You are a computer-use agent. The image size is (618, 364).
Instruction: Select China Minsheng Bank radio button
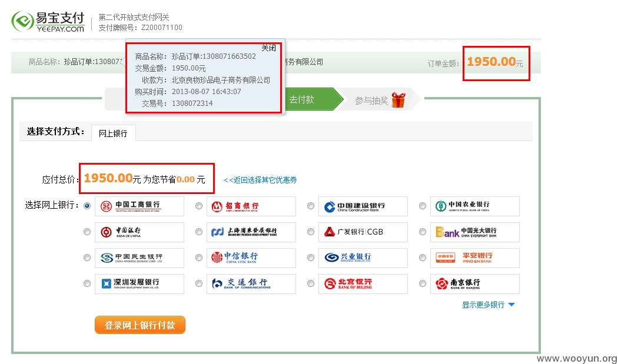click(x=87, y=258)
